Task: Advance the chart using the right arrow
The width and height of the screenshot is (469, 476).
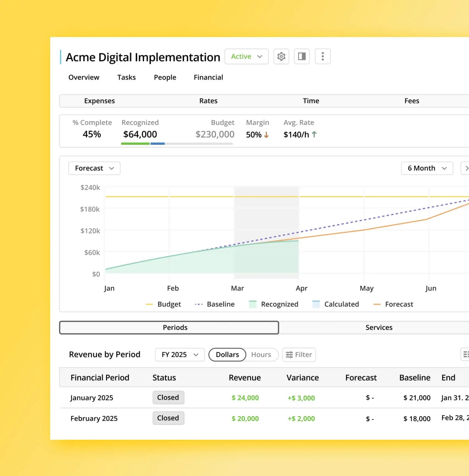Action: [466, 168]
